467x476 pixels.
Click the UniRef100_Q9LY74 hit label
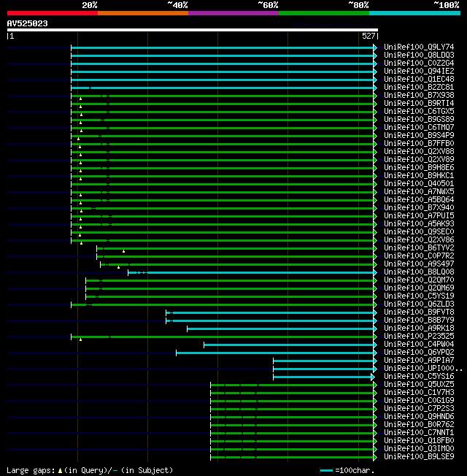[419, 47]
